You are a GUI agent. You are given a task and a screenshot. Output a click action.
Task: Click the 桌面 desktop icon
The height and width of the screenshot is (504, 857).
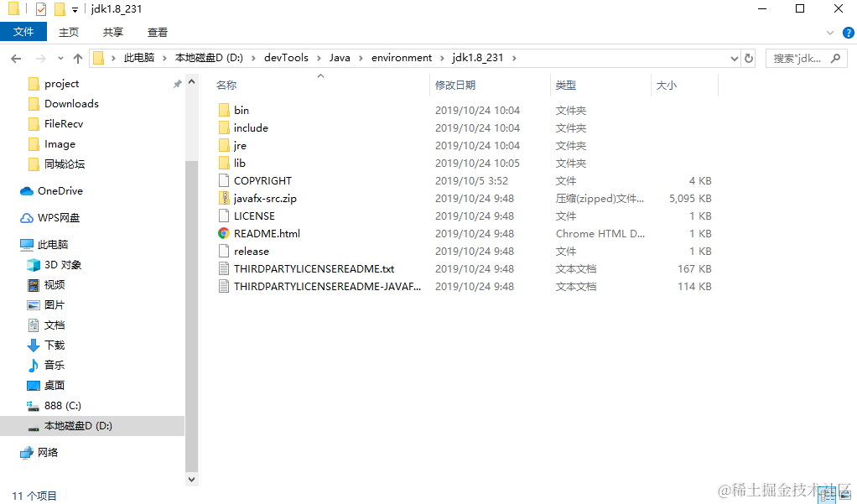(x=34, y=386)
